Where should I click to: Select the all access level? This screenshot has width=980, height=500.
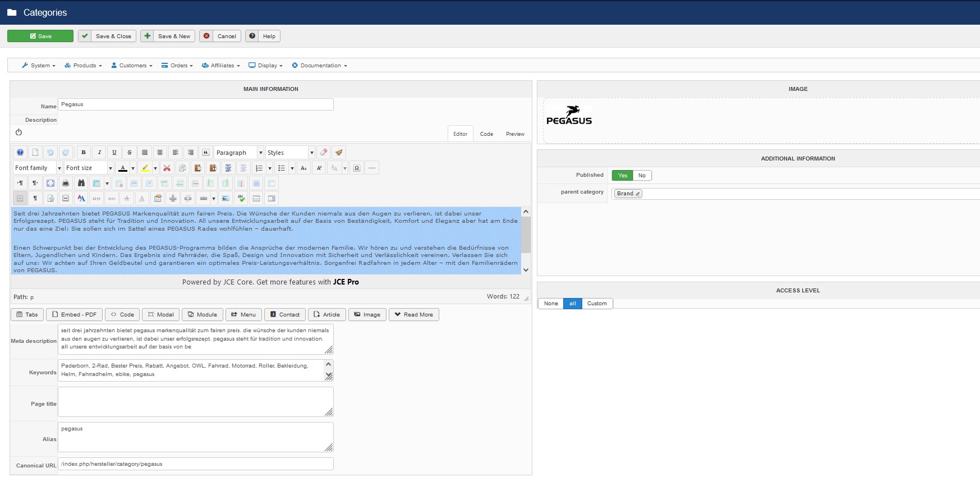point(573,304)
